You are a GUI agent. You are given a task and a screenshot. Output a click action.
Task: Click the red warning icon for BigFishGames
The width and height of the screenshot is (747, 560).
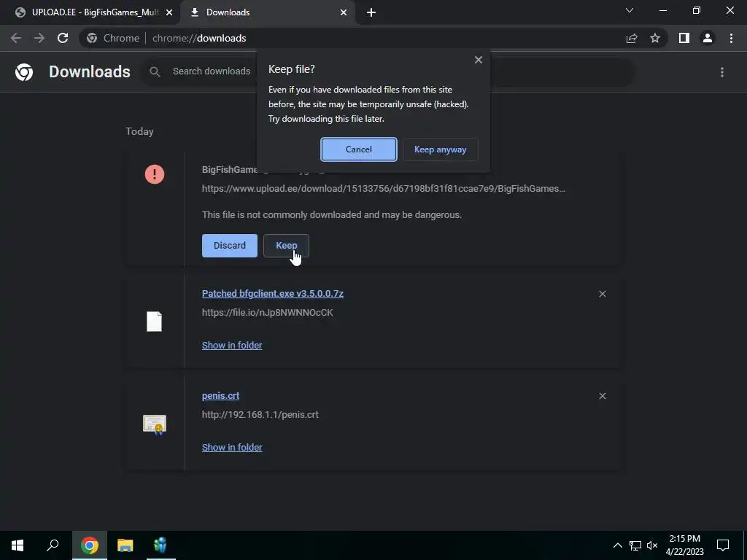155,174
